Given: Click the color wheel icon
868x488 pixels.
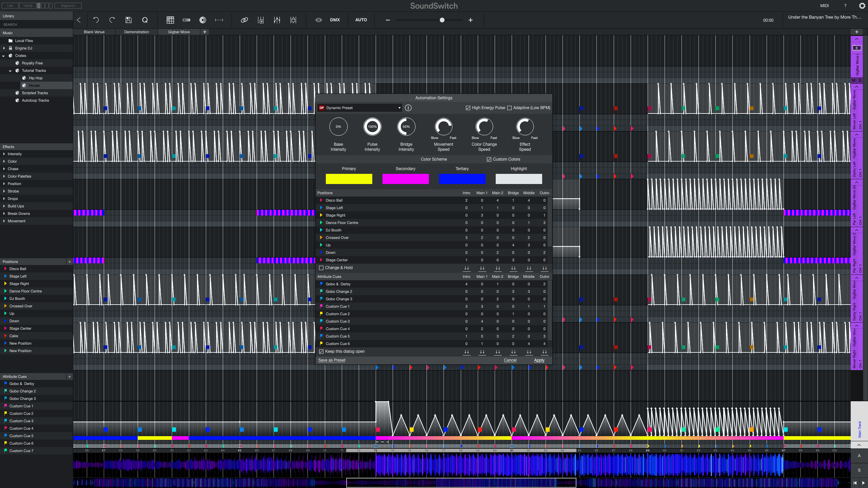Looking at the screenshot, I should tap(203, 20).
